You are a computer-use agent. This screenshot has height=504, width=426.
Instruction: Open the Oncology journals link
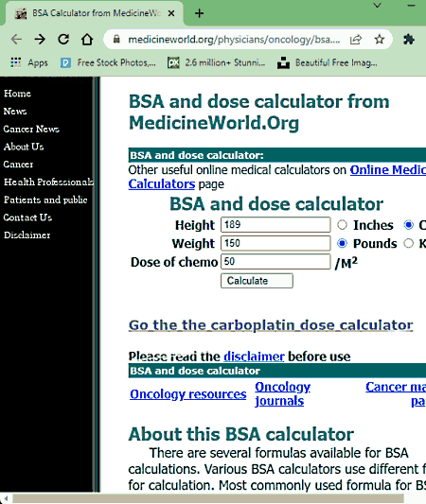[282, 393]
